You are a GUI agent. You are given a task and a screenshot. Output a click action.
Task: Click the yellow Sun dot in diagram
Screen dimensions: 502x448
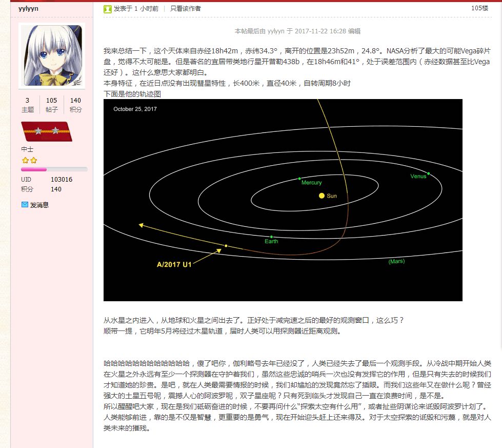pos(322,196)
